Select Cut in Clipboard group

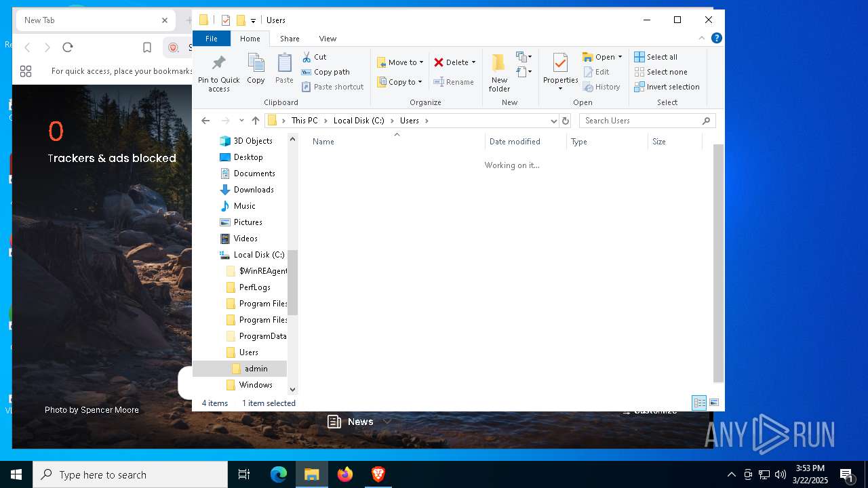(314, 57)
